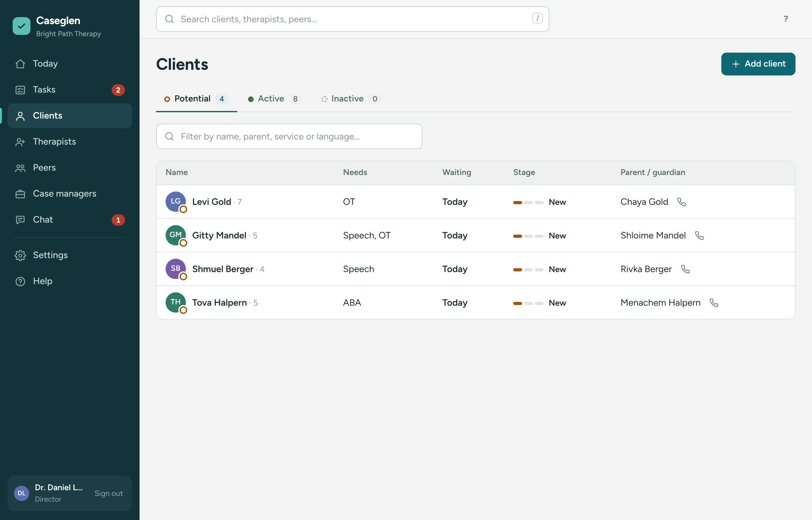Open Today via its home icon
The width and height of the screenshot is (812, 520).
click(x=20, y=64)
